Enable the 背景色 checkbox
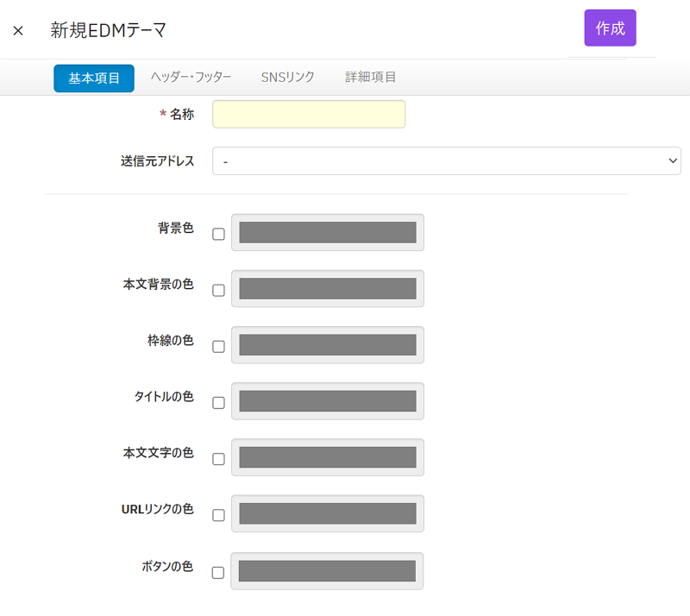 (x=218, y=234)
